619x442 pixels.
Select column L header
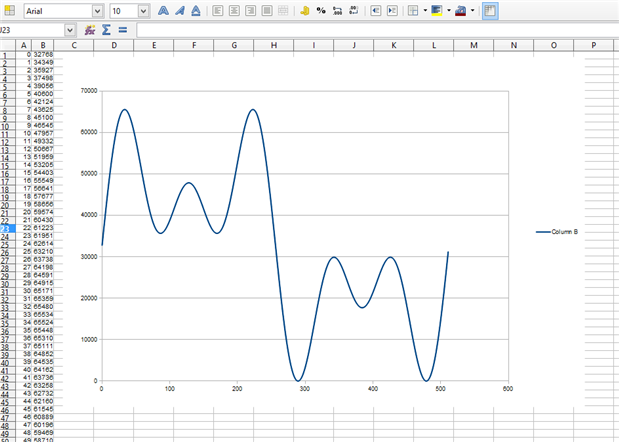[x=434, y=45]
